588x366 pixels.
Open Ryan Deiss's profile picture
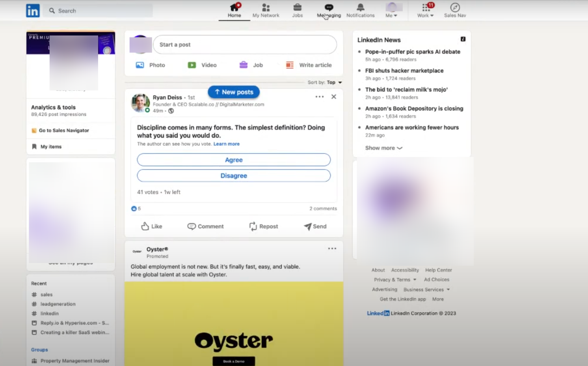[140, 103]
